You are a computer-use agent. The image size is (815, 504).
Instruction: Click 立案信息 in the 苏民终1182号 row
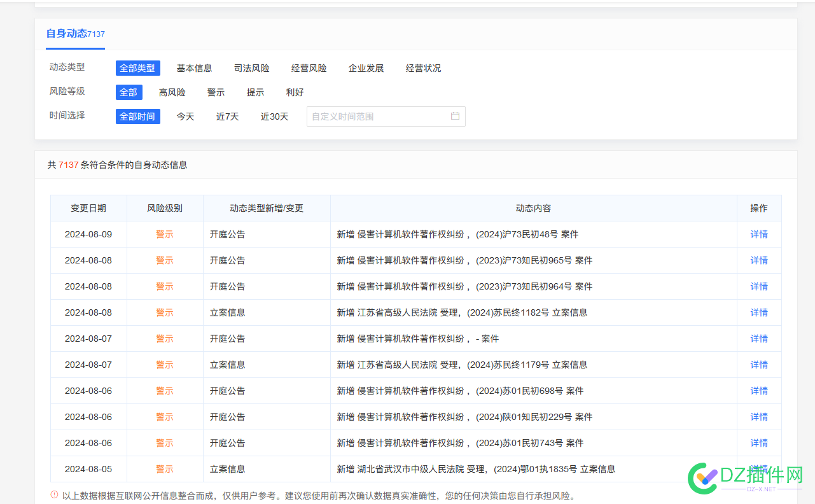tap(228, 312)
